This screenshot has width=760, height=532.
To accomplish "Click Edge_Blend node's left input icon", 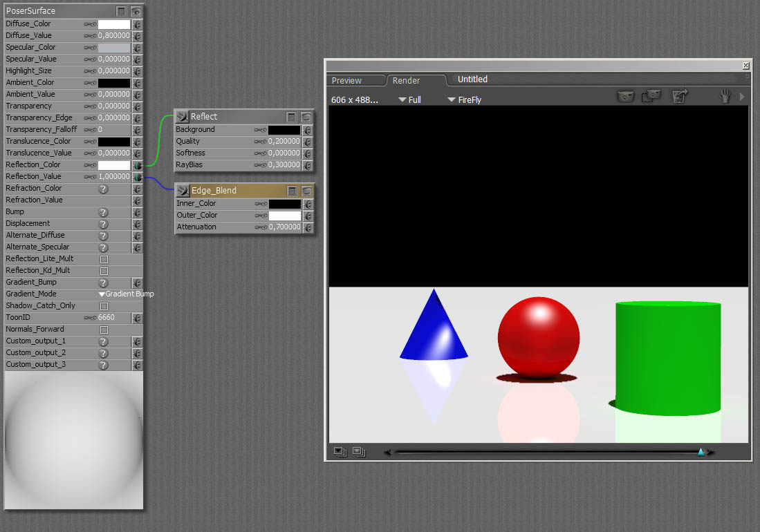I will pyautogui.click(x=183, y=191).
